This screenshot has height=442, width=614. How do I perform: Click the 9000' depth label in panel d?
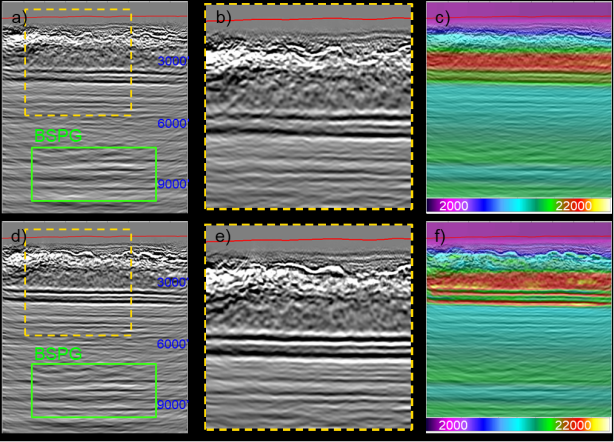point(173,404)
